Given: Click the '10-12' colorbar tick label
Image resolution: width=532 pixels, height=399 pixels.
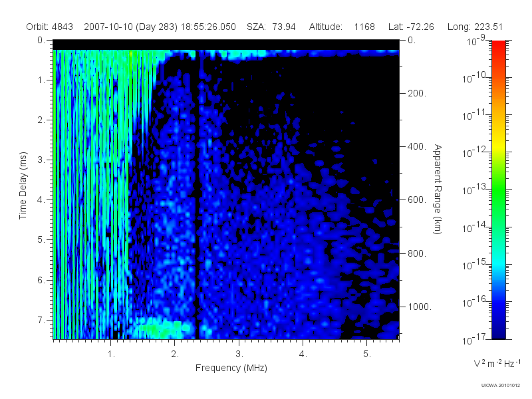Looking at the screenshot, I should [x=474, y=152].
